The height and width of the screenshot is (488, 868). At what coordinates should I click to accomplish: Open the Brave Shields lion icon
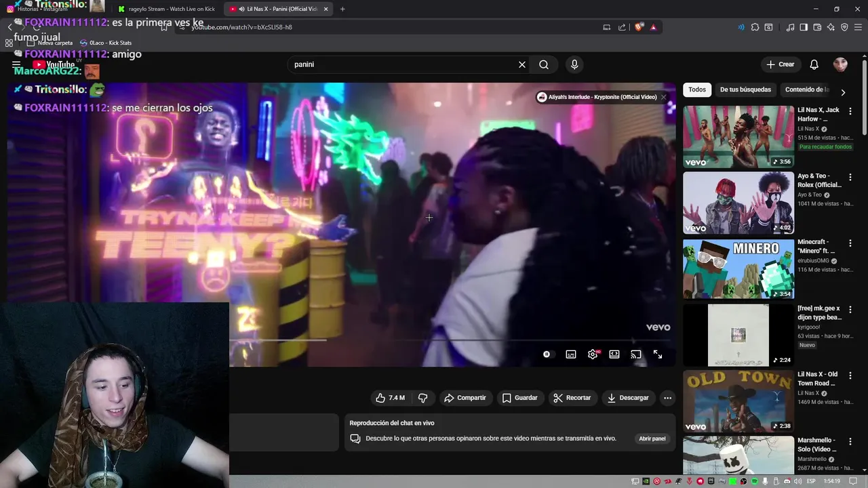click(x=639, y=27)
